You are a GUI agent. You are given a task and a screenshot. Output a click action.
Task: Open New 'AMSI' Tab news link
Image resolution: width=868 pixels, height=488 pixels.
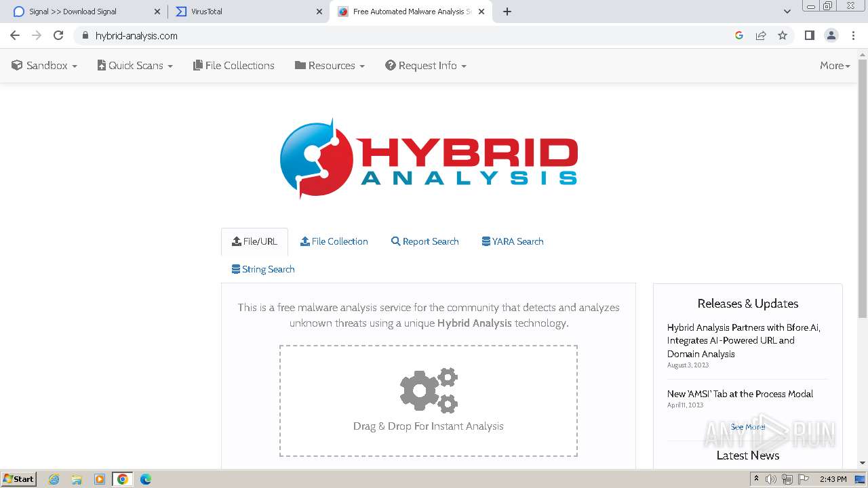coord(740,394)
